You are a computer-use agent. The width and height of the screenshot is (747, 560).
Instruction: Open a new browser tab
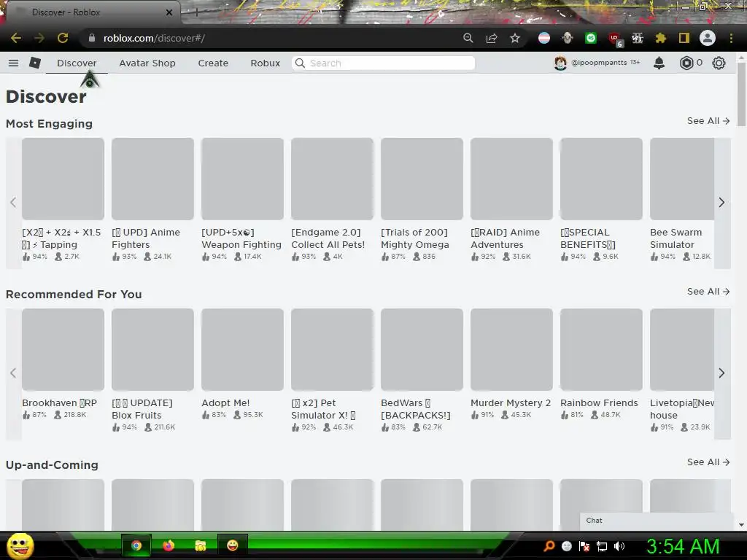coord(196,13)
